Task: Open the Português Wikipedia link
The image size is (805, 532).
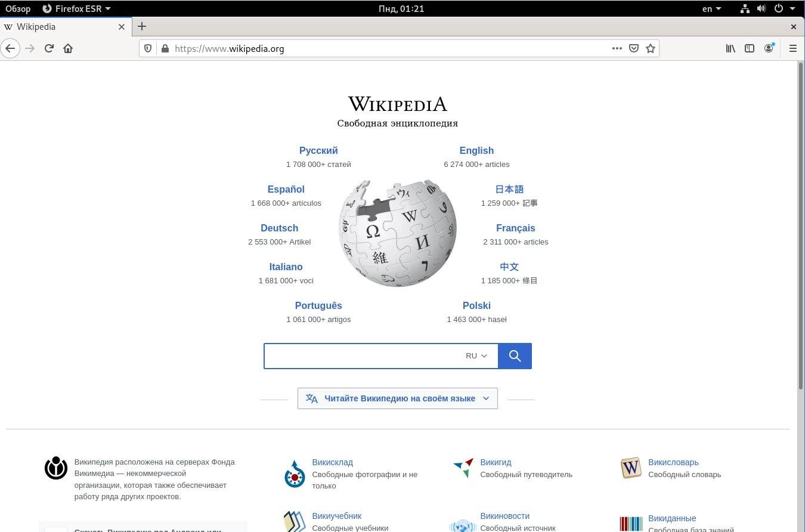Action: point(318,306)
